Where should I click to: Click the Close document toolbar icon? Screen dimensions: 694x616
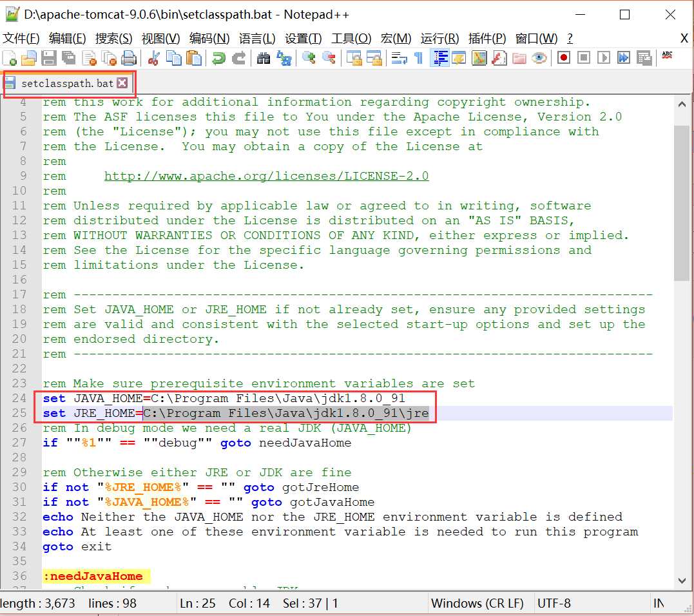(x=90, y=58)
